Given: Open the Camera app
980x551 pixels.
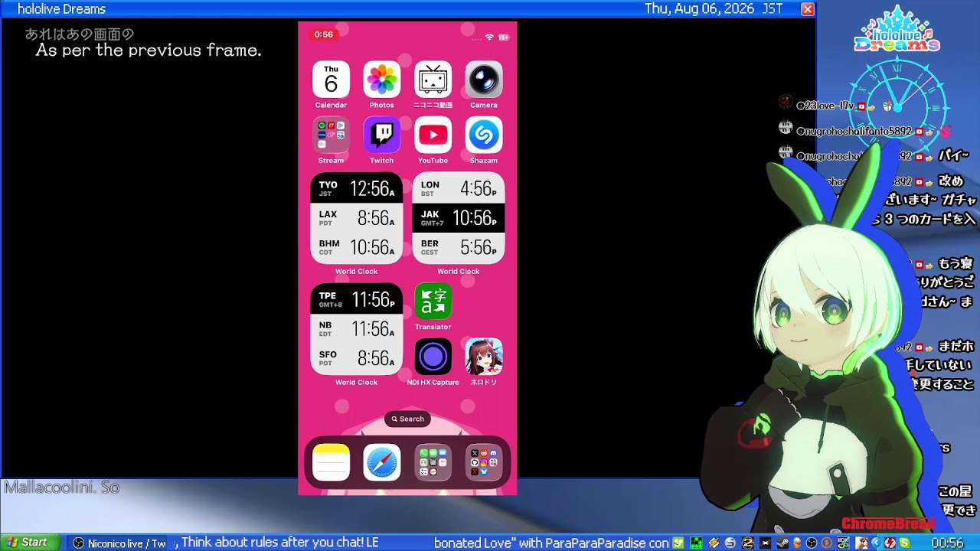Looking at the screenshot, I should coord(484,80).
